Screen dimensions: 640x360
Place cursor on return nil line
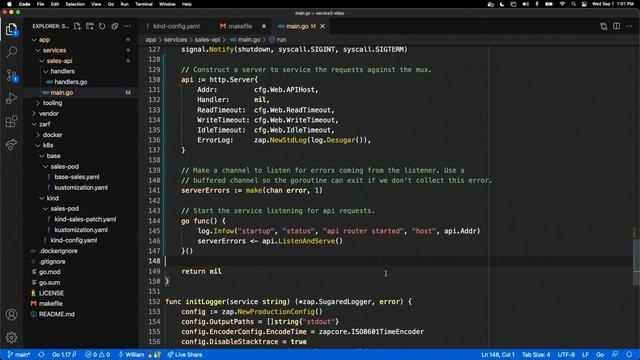click(201, 271)
